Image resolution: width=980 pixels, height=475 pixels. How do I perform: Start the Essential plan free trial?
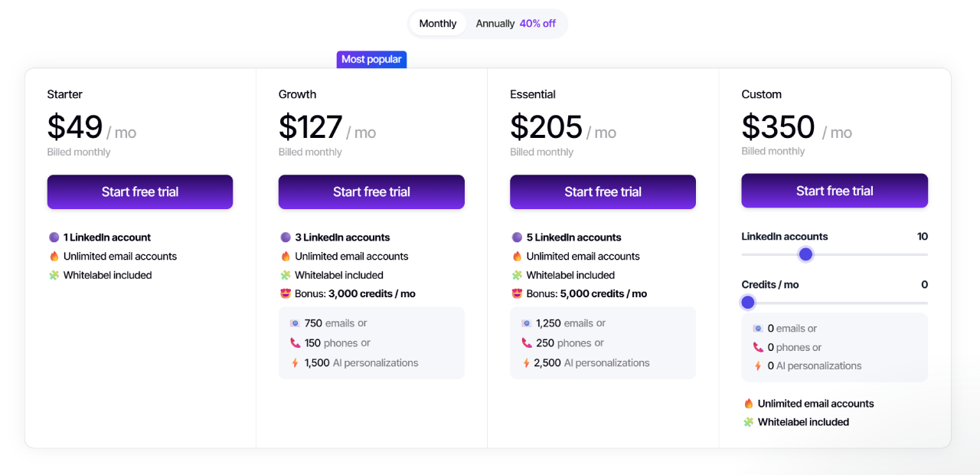click(603, 192)
